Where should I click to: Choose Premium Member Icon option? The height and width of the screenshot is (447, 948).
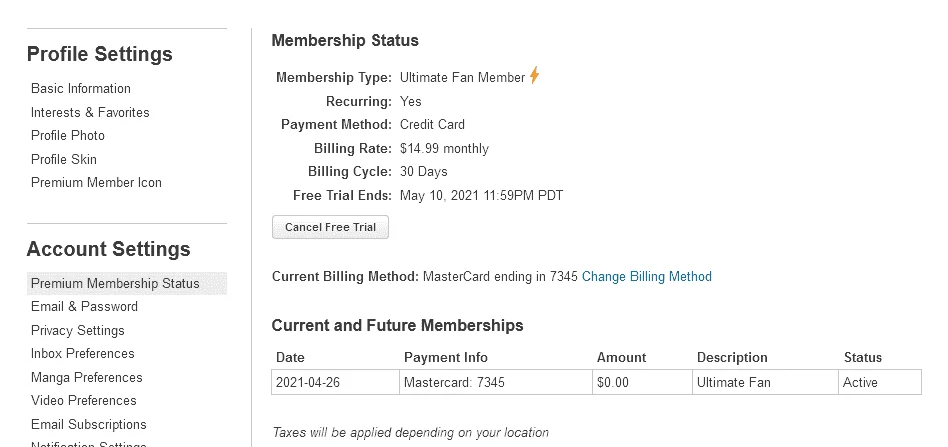click(x=96, y=183)
